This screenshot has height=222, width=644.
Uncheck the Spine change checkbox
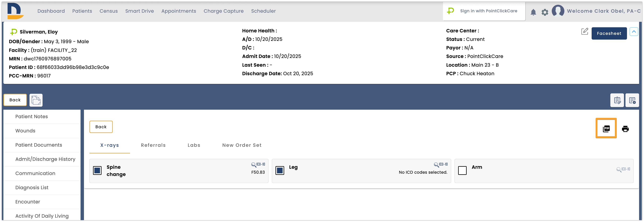point(97,171)
